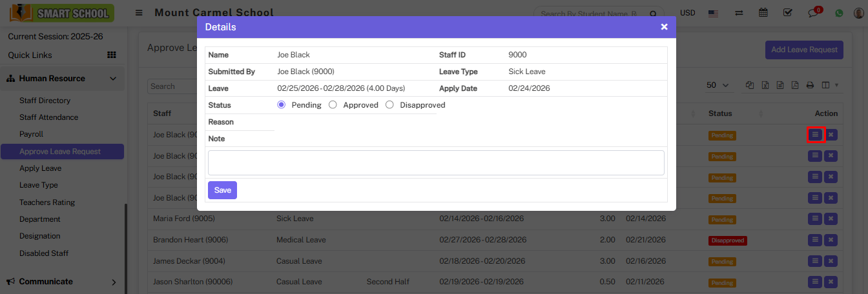
Task: Select the Approved status radio button
Action: click(333, 105)
